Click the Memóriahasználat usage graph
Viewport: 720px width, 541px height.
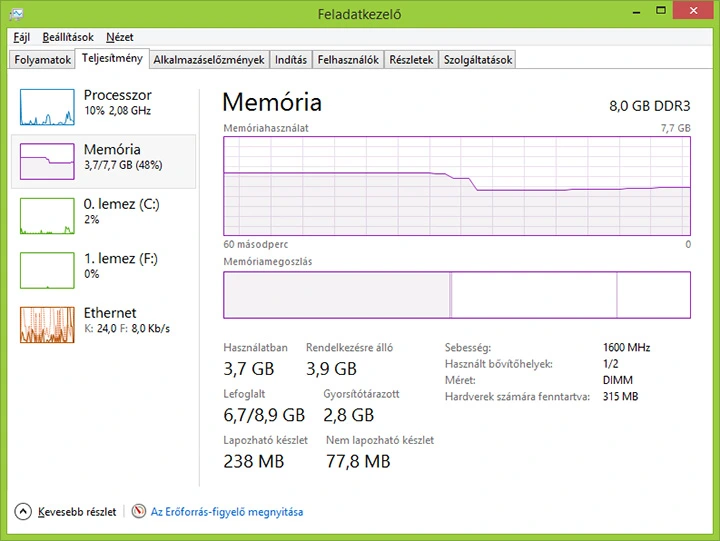[x=457, y=186]
